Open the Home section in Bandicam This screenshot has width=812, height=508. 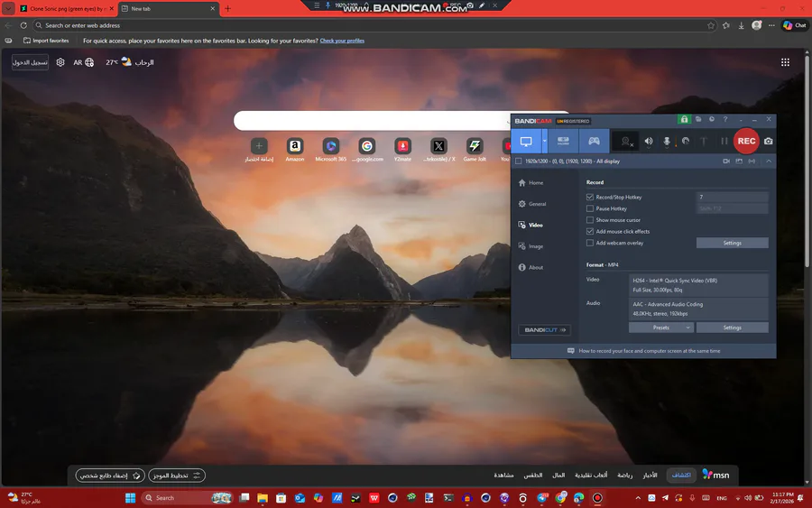click(x=531, y=183)
